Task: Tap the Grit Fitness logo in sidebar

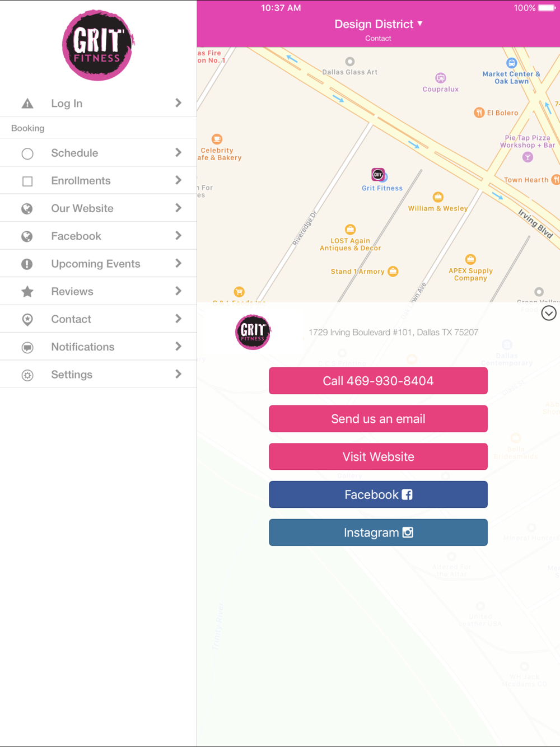Action: (98, 45)
